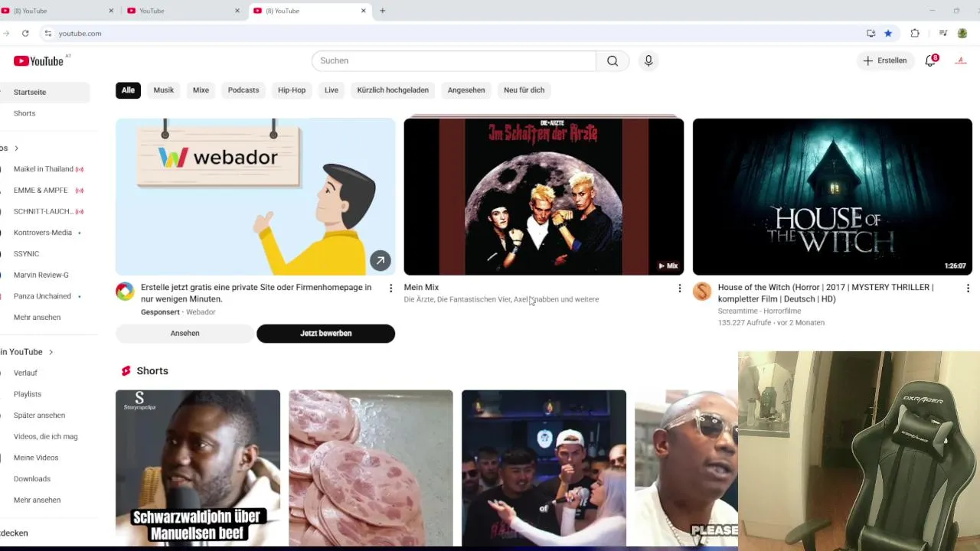Open EMME & AMPFE subscription
This screenshot has height=551, width=980.
44,191
